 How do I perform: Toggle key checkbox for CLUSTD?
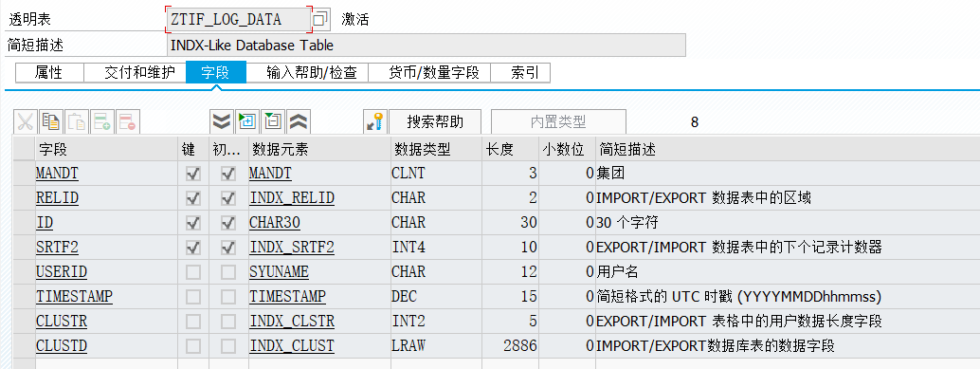pos(193,346)
